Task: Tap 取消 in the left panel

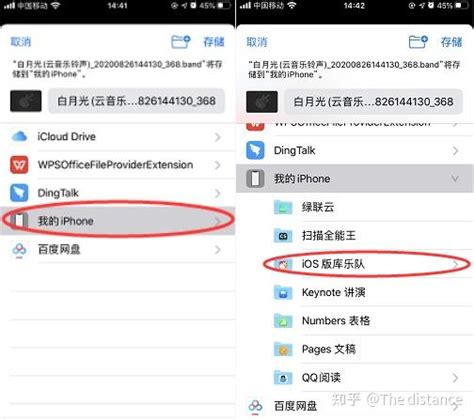Action: [x=21, y=42]
